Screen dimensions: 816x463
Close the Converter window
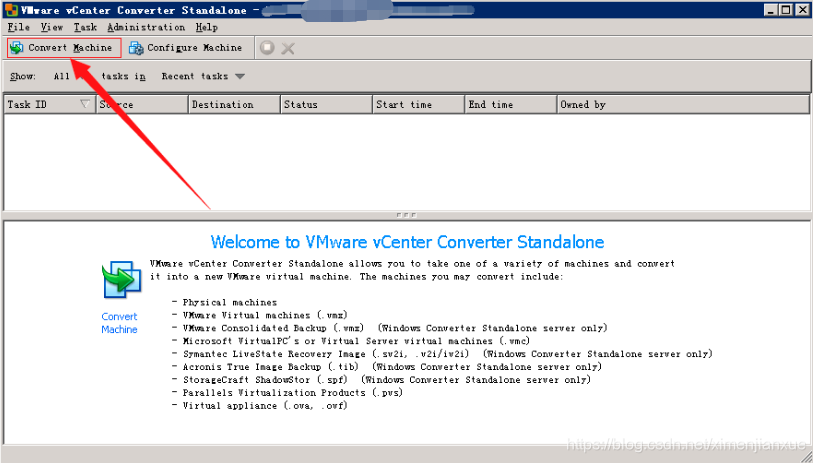(x=802, y=10)
